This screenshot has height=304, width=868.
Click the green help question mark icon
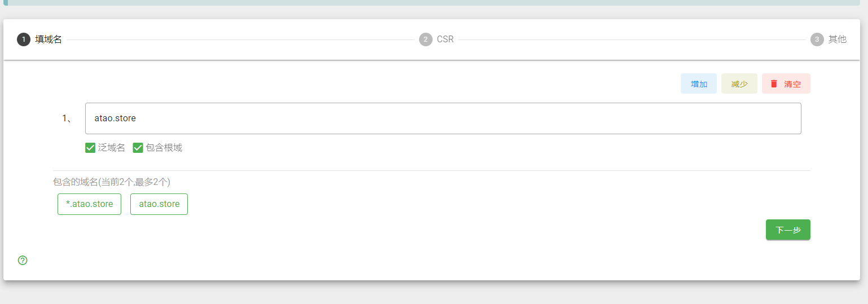(x=23, y=260)
